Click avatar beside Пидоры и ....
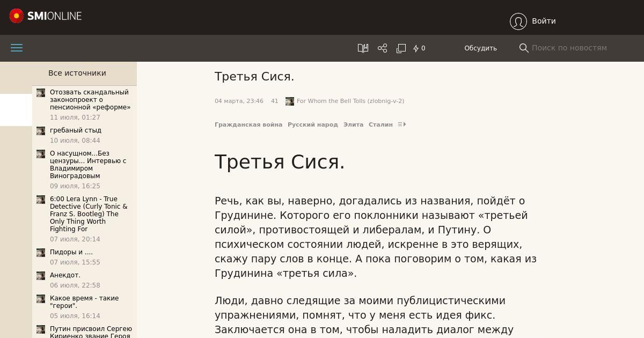 coord(41,253)
